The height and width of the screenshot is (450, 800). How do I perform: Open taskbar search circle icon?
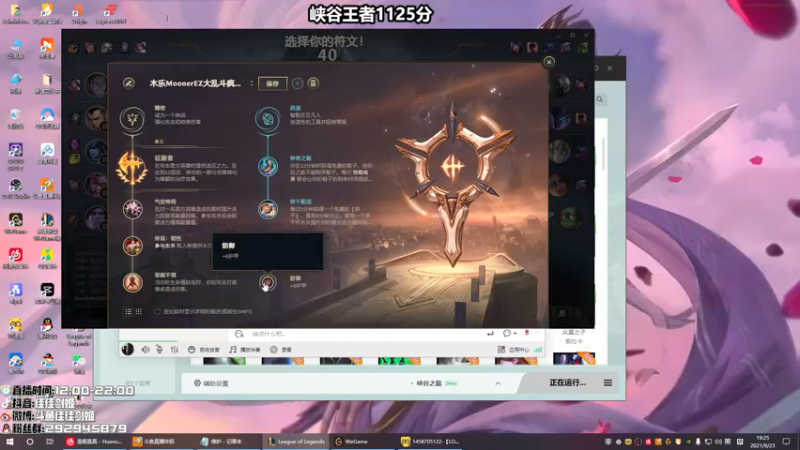click(30, 441)
